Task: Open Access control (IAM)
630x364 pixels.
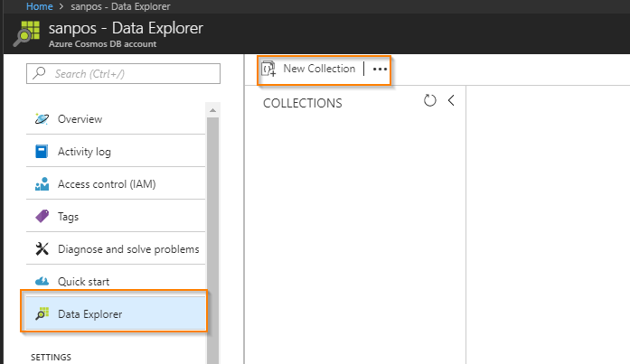Action: tap(116, 183)
